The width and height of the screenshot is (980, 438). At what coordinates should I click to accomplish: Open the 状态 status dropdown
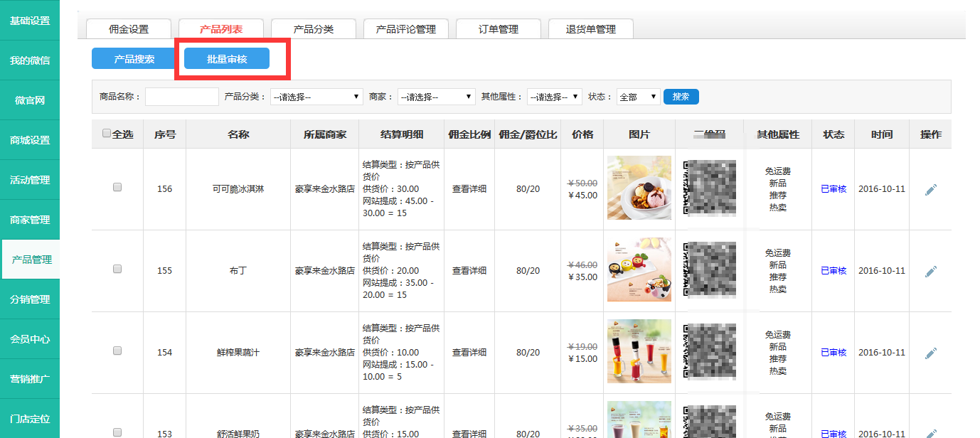tap(637, 97)
